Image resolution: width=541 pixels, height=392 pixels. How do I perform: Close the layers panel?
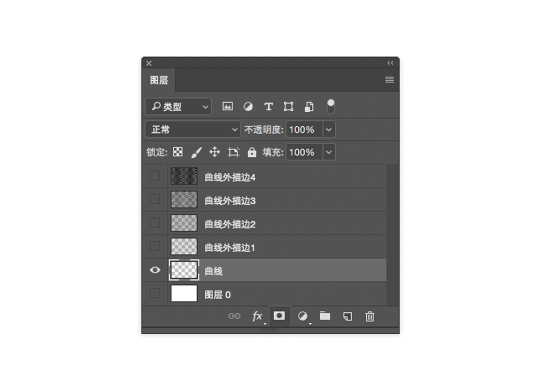click(149, 63)
